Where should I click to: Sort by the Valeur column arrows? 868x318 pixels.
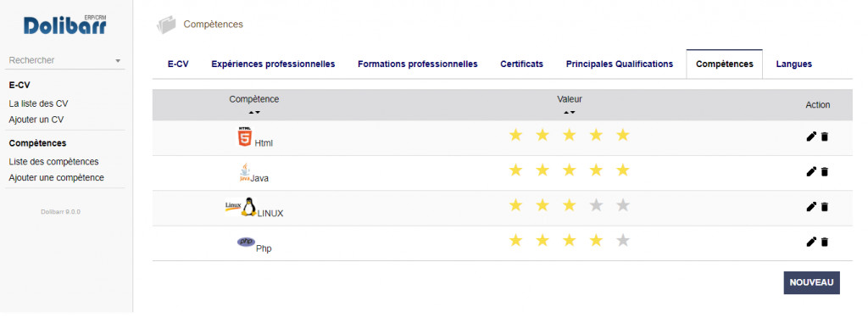(570, 113)
